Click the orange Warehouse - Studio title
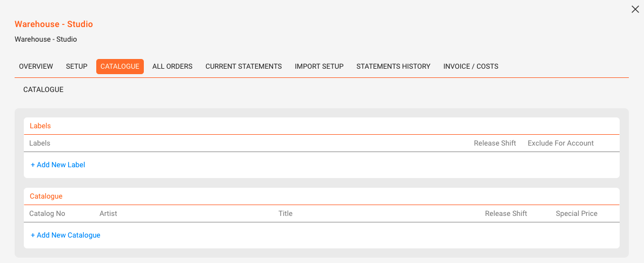The height and width of the screenshot is (263, 644). point(54,24)
